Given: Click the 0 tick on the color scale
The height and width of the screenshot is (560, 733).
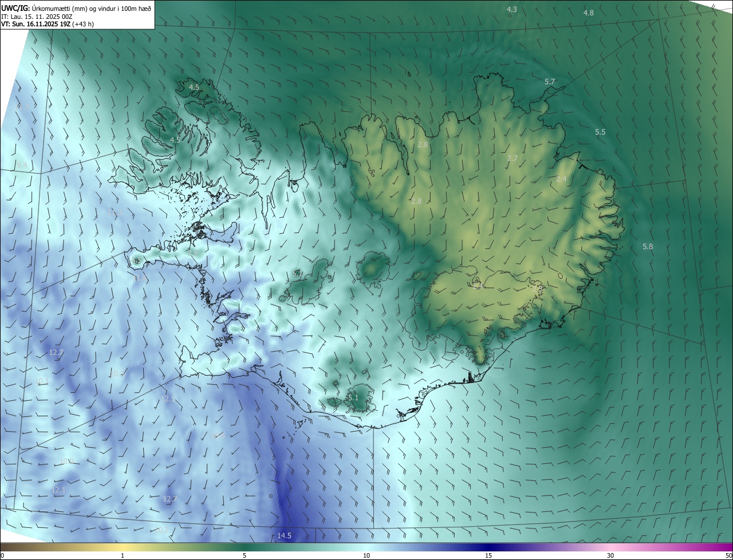Looking at the screenshot, I should [2, 555].
